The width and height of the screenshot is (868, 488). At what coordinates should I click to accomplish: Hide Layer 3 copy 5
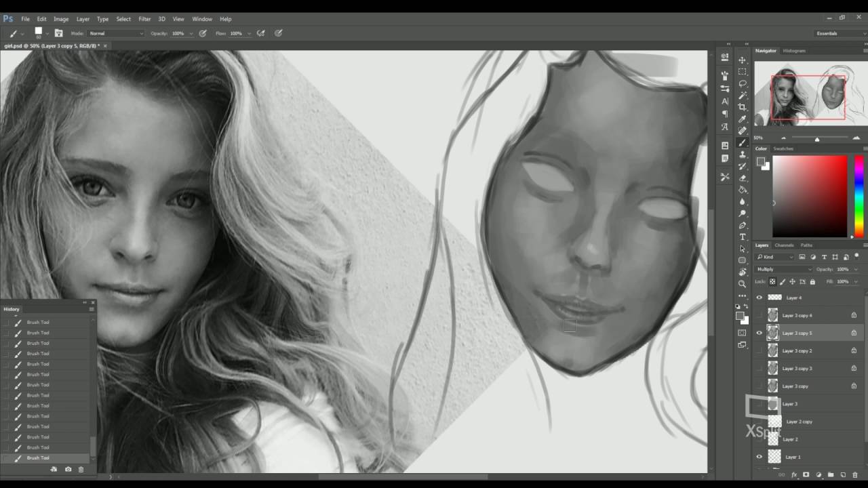click(x=759, y=333)
